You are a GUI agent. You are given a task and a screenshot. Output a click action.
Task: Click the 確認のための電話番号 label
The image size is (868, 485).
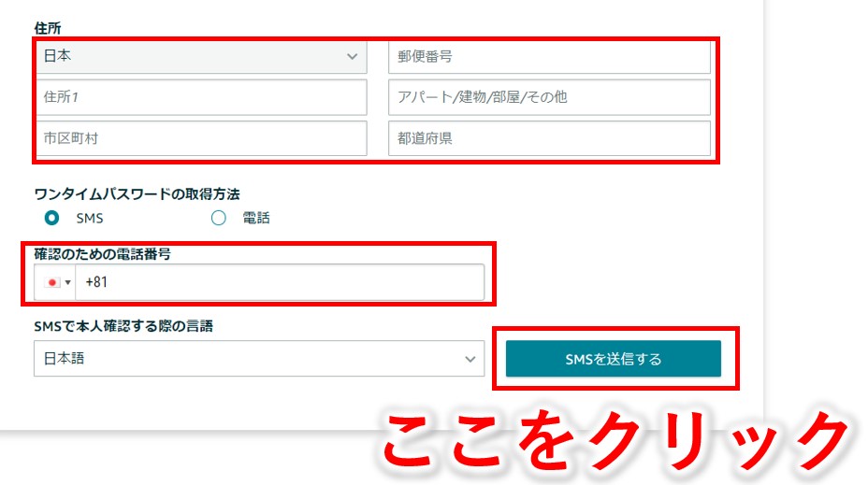point(102,254)
